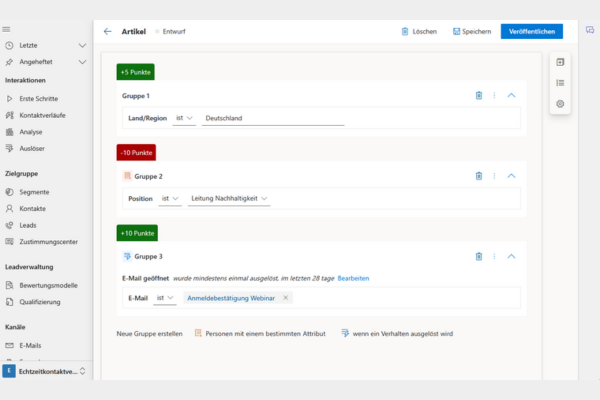The height and width of the screenshot is (400, 600).
Task: Delete Gruppe 2 with its trash icon
Action: [479, 176]
